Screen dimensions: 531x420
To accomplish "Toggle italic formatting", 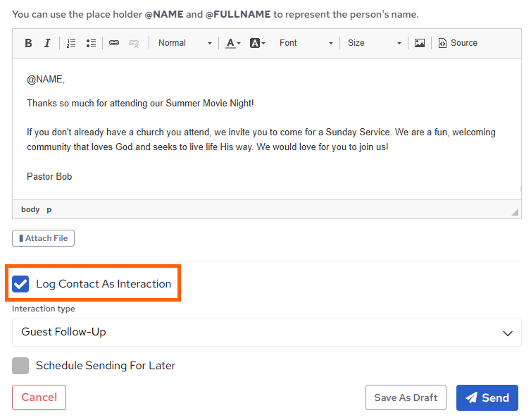I will pos(47,43).
